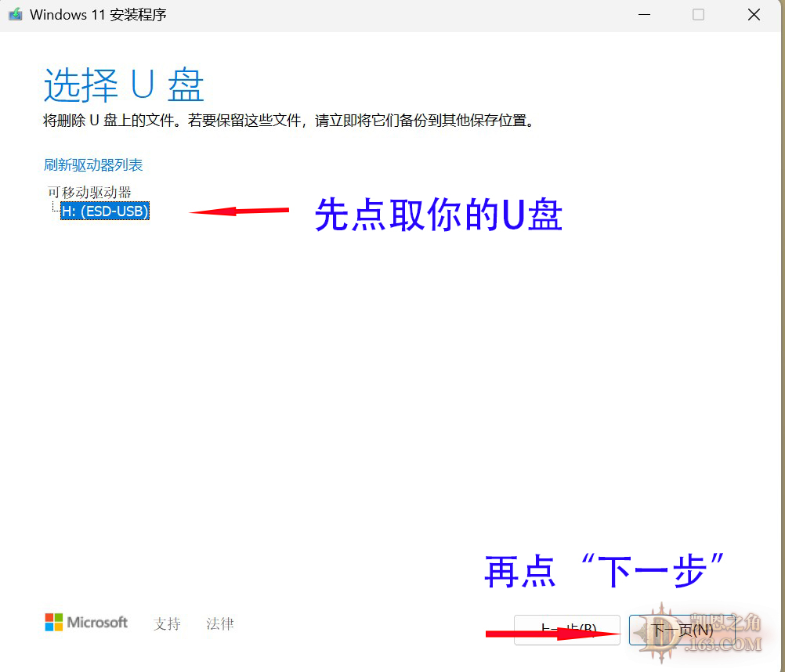Viewport: 785px width, 672px height.
Task: Click the 选择 U 盘 heading
Action: point(124,85)
